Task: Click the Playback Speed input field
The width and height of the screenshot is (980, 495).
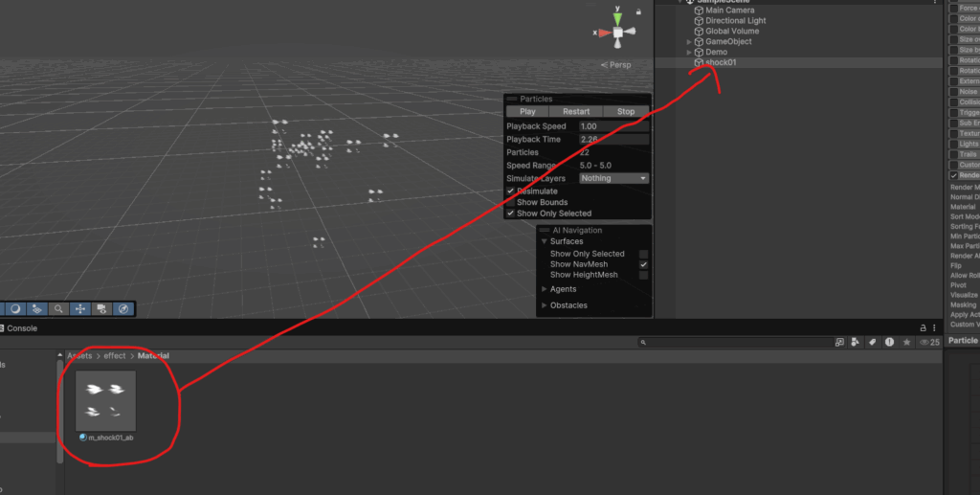Action: [x=613, y=126]
